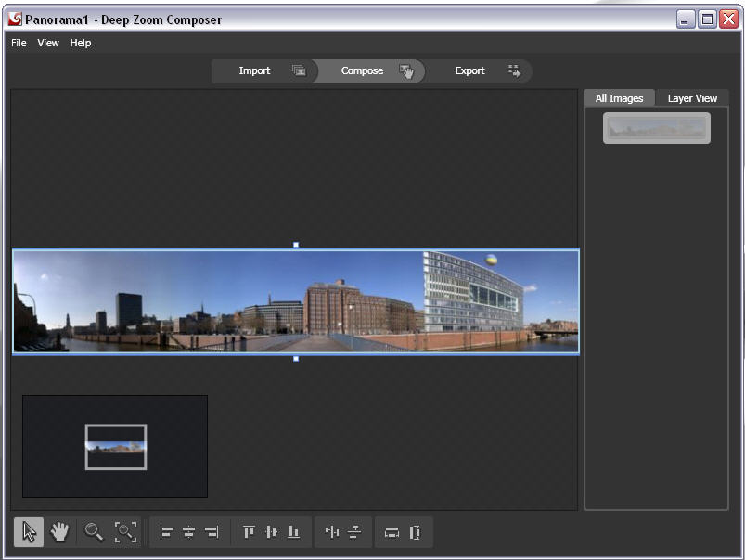The width and height of the screenshot is (745, 560).
Task: Align selected images to right edge
Action: pyautogui.click(x=212, y=532)
